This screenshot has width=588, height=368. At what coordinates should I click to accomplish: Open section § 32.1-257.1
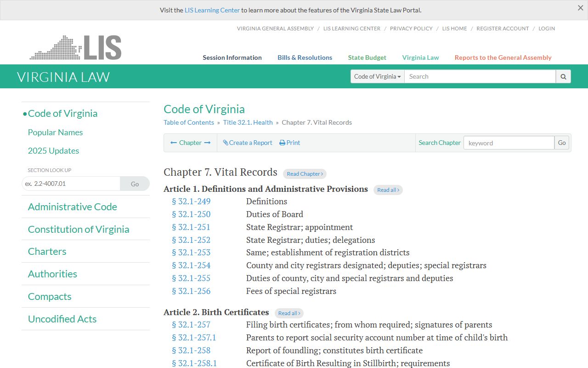[x=194, y=338]
